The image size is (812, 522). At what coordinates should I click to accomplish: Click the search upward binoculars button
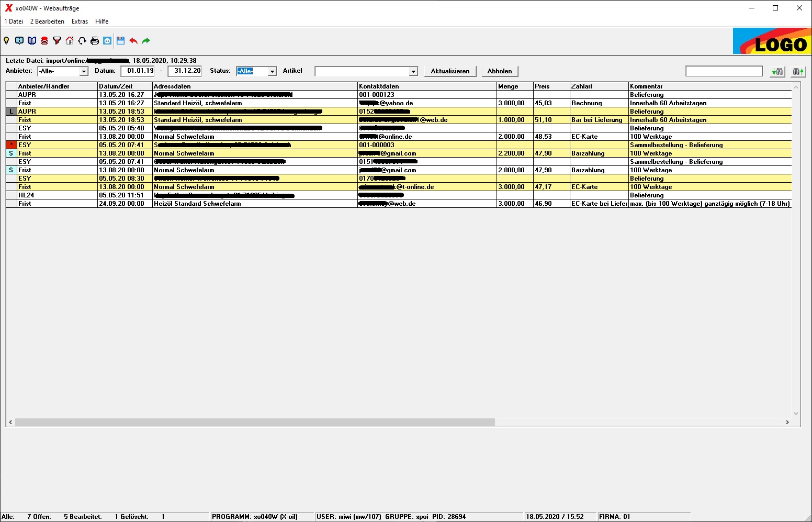798,71
